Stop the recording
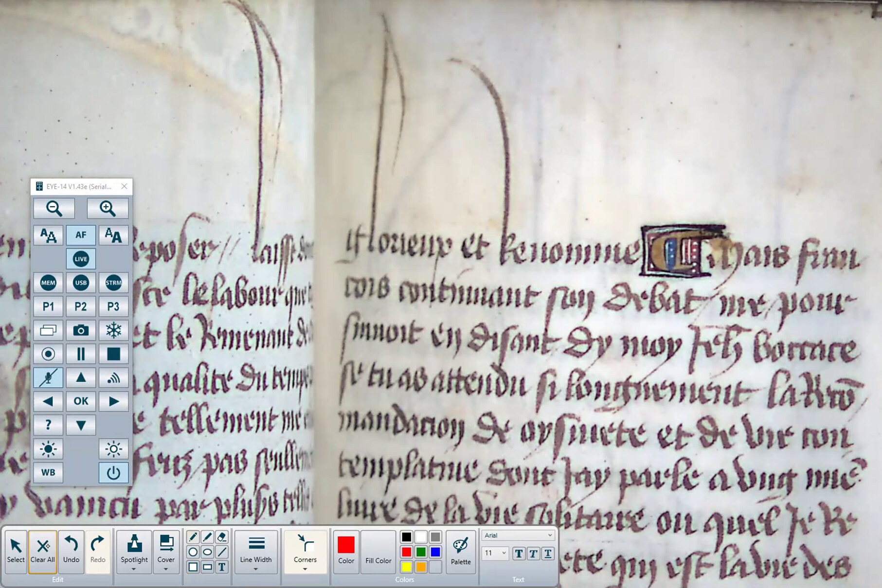The width and height of the screenshot is (882, 588). [113, 354]
